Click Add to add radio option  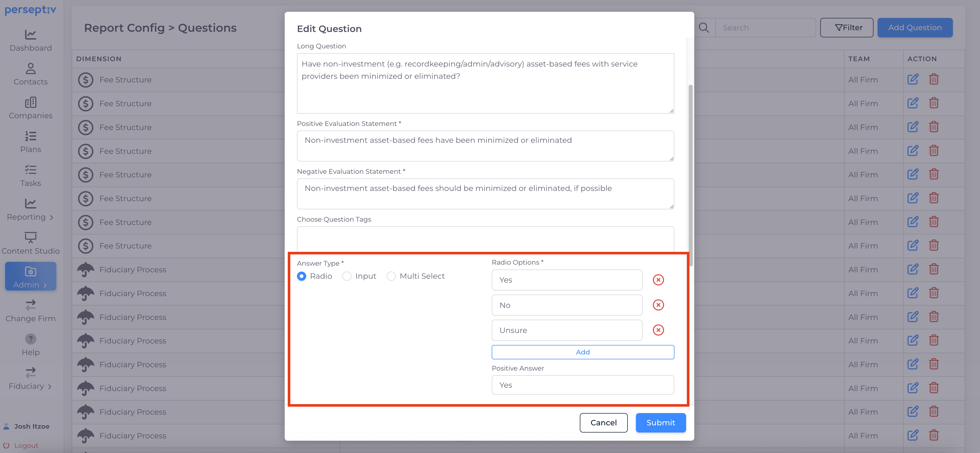pos(582,352)
